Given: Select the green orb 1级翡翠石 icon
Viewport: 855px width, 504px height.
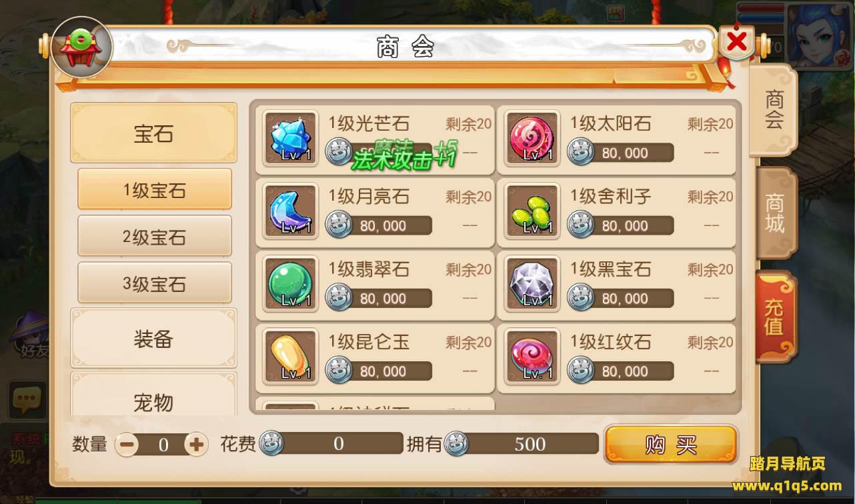Looking at the screenshot, I should coord(290,284).
